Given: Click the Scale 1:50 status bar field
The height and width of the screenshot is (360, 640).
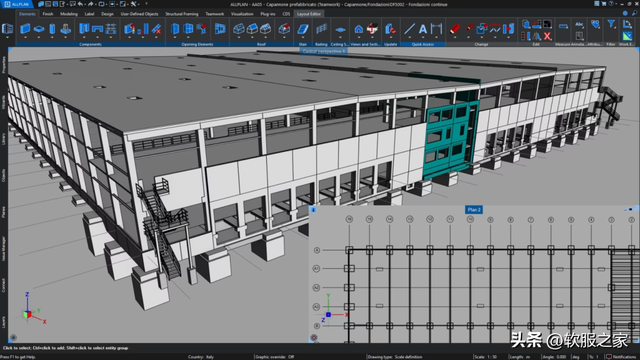Looking at the screenshot, I should click(x=486, y=357).
